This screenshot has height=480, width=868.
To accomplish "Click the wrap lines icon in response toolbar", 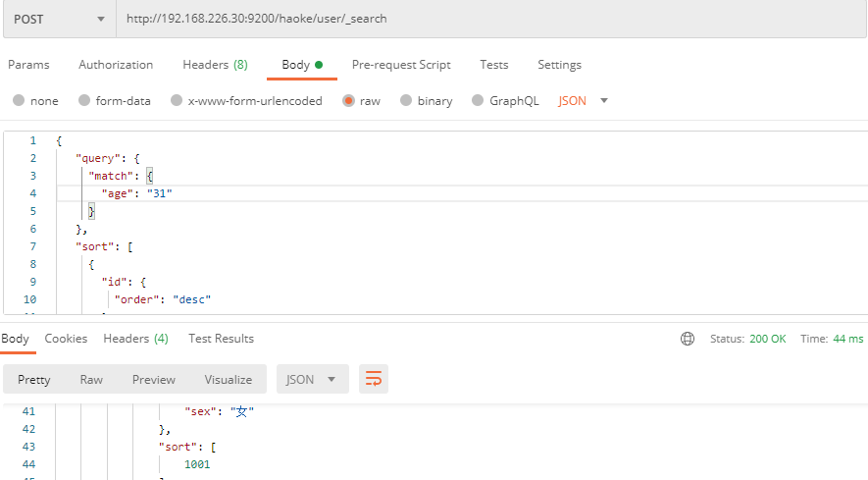I will [374, 379].
